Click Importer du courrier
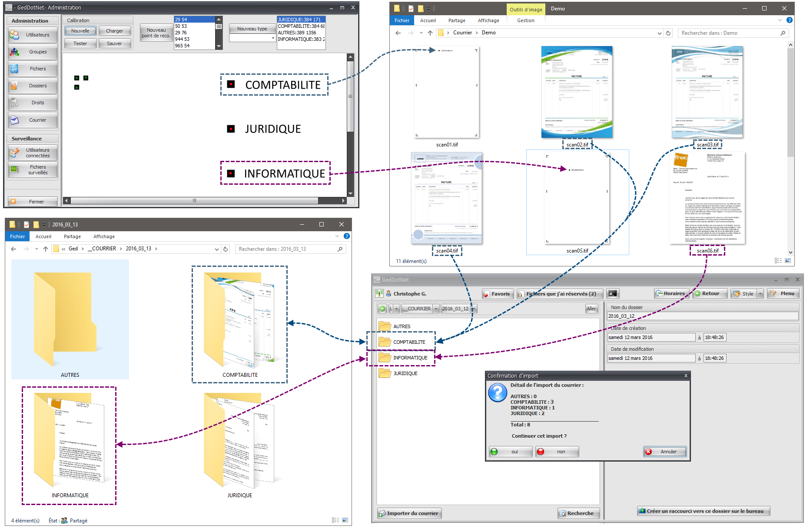The image size is (810, 532). (409, 513)
